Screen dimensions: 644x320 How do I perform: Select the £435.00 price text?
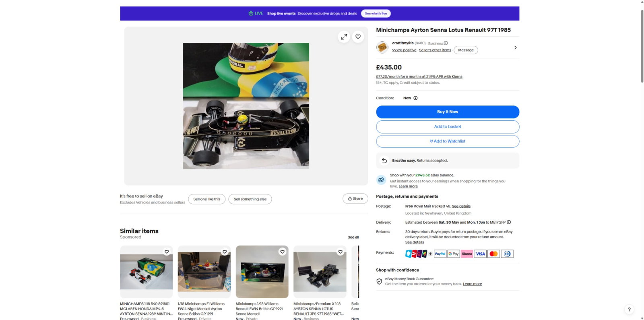click(x=389, y=67)
